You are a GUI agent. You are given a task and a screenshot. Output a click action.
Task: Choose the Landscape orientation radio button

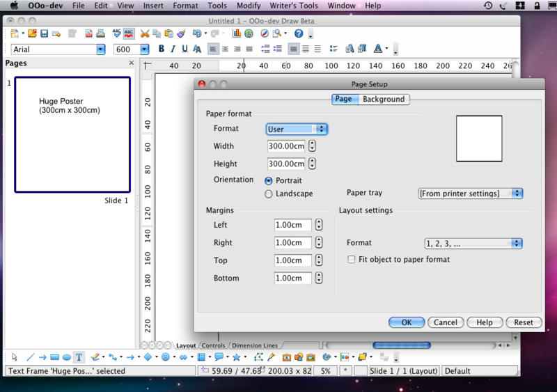(269, 194)
